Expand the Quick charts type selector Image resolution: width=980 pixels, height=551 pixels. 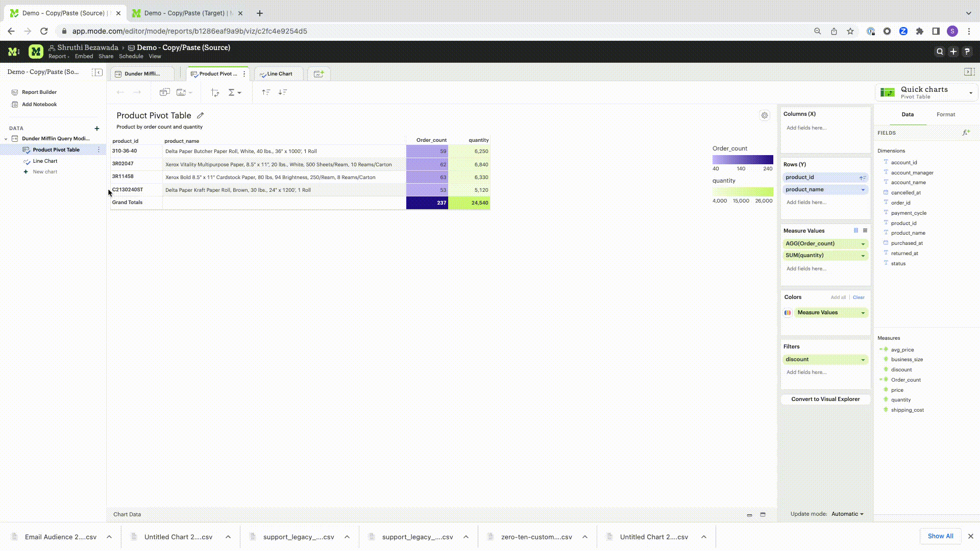(970, 93)
